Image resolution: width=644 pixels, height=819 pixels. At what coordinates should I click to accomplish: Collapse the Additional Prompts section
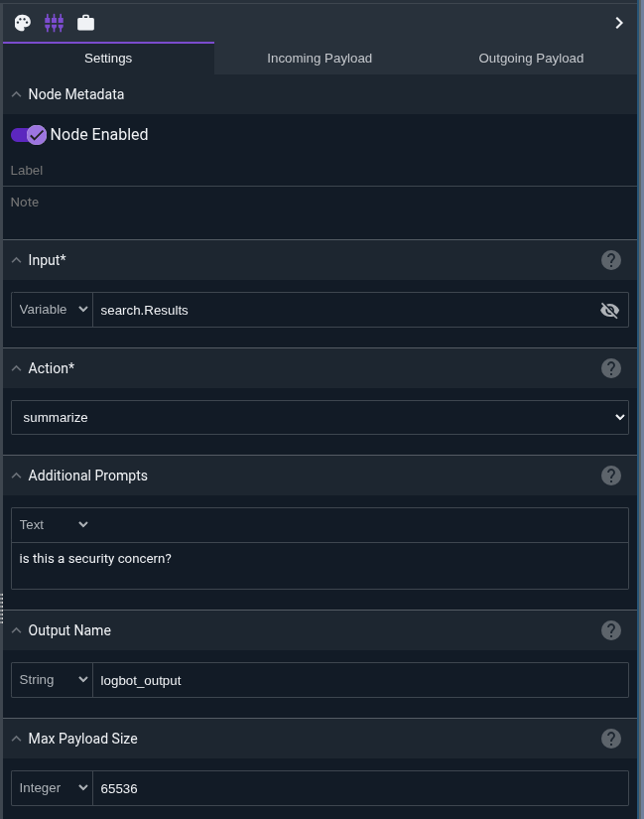click(x=17, y=476)
